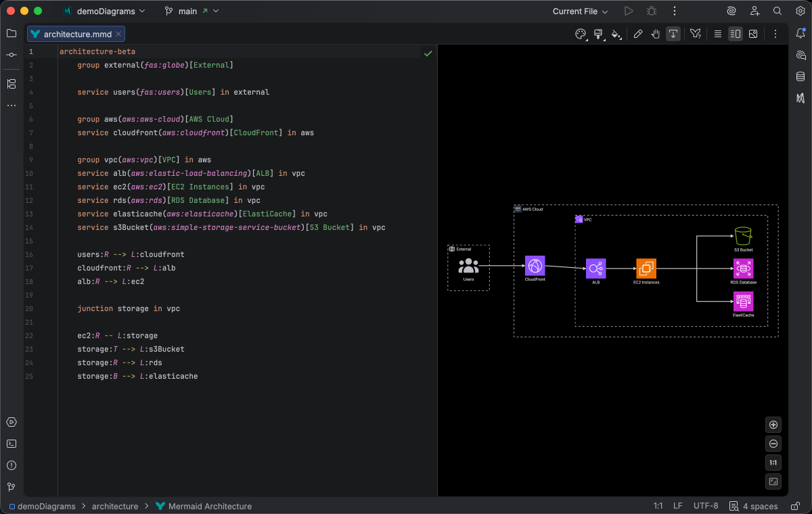
Task: Show more tool windows ellipsis
Action: tap(12, 106)
